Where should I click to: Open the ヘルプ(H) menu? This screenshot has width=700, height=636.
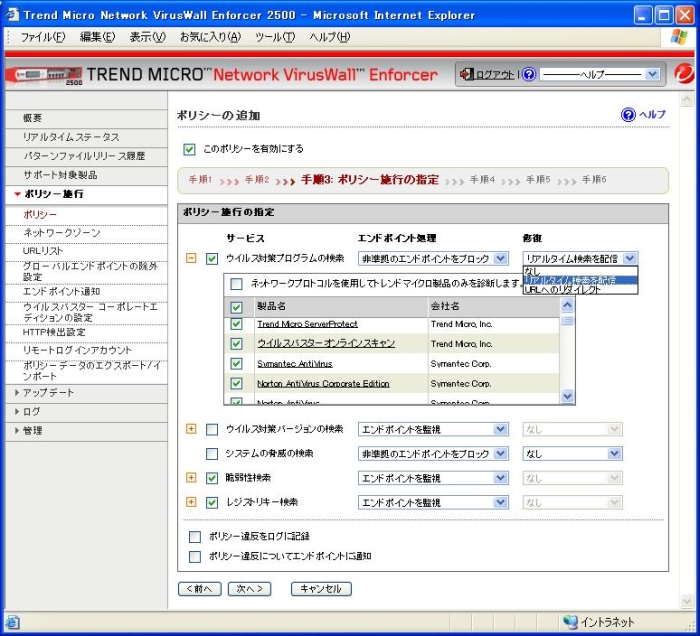[x=330, y=37]
